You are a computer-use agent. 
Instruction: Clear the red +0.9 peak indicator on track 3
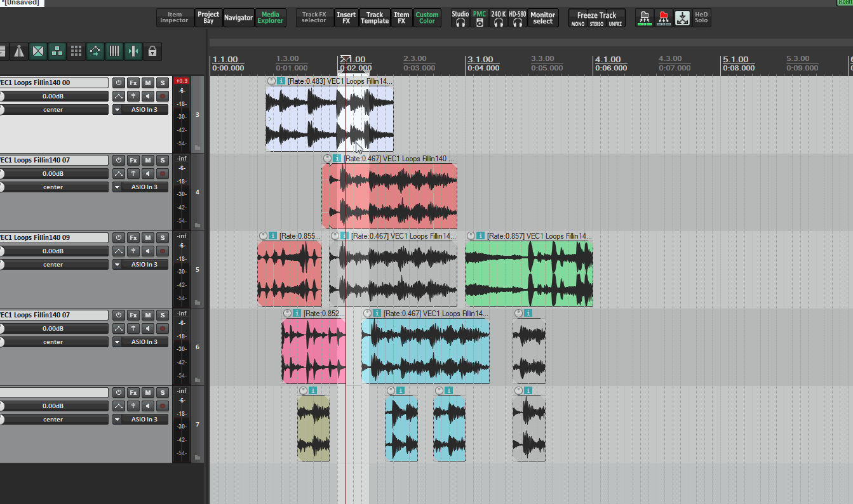coord(182,81)
